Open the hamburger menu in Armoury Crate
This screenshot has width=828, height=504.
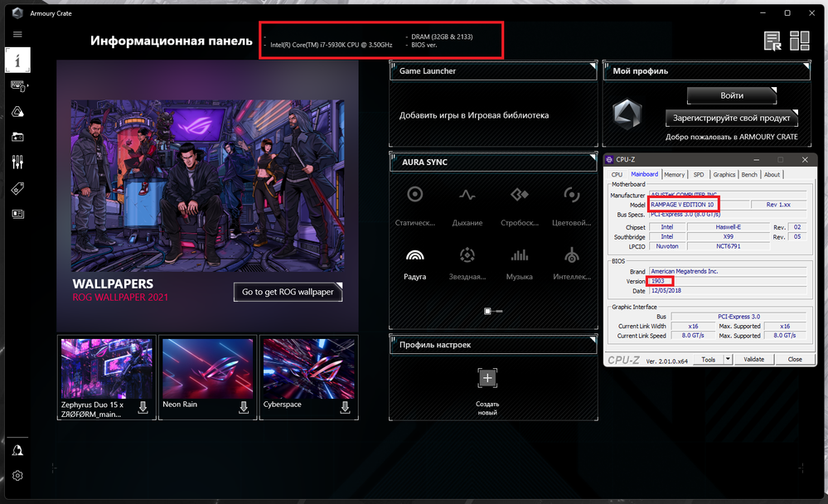[x=17, y=34]
